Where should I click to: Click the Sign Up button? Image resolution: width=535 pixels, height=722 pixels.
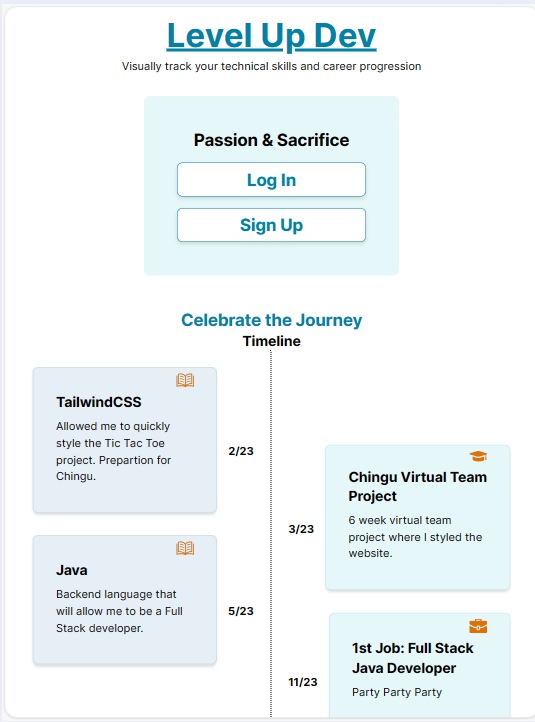click(x=272, y=225)
